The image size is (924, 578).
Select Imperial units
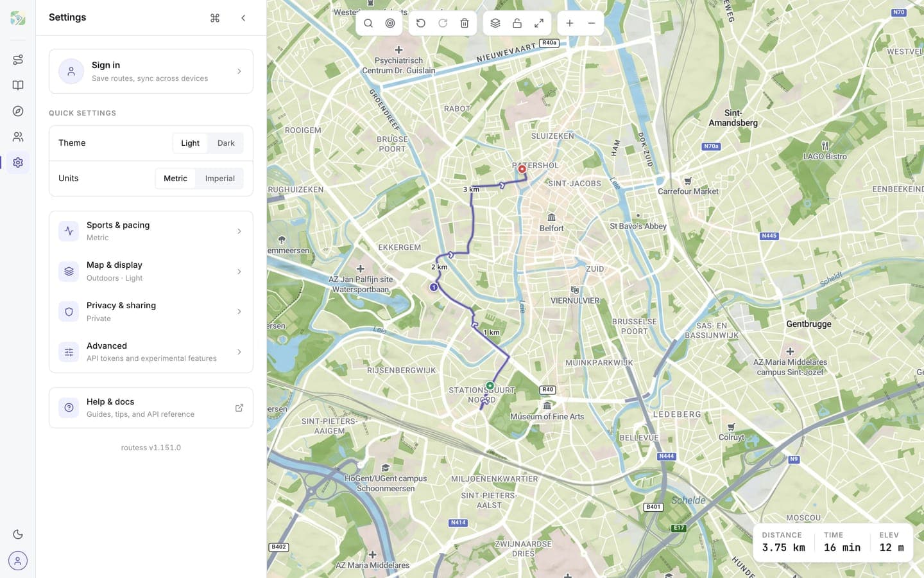tap(219, 179)
